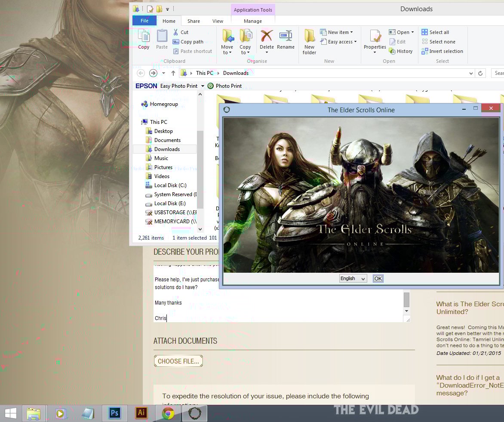This screenshot has height=422, width=504.
Task: Open the media player taskbar icon
Action: pos(61,413)
